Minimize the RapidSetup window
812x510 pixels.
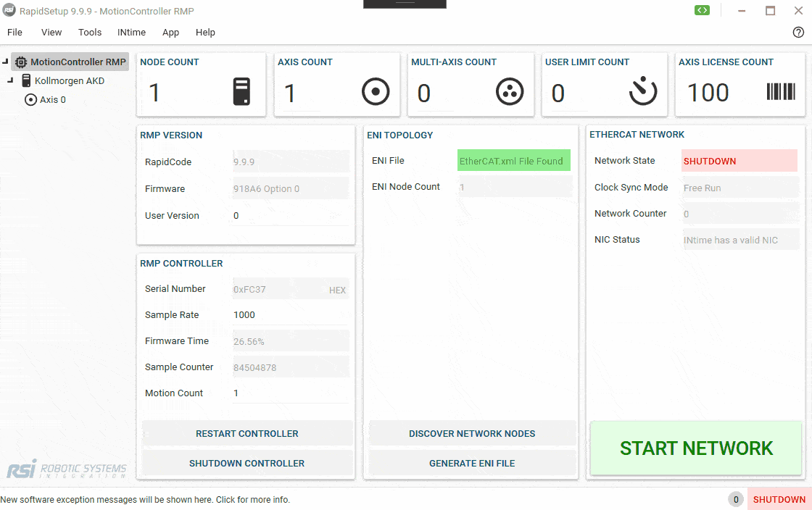742,10
